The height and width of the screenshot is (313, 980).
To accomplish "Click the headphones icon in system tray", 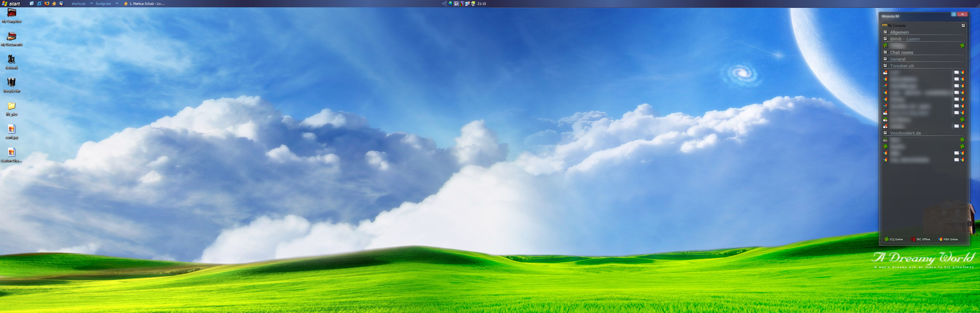I will pos(456,3).
